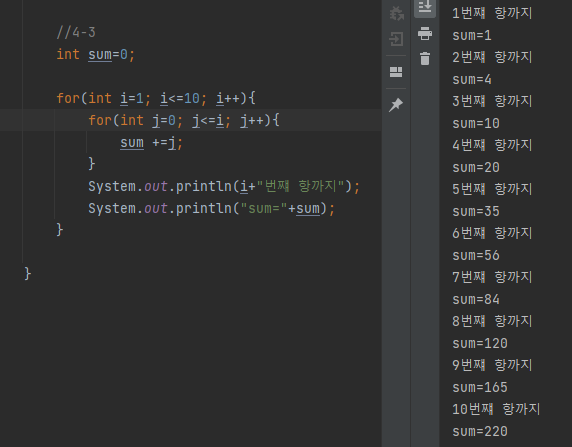Click console output "sum=56"
572x447 pixels.
pos(476,256)
